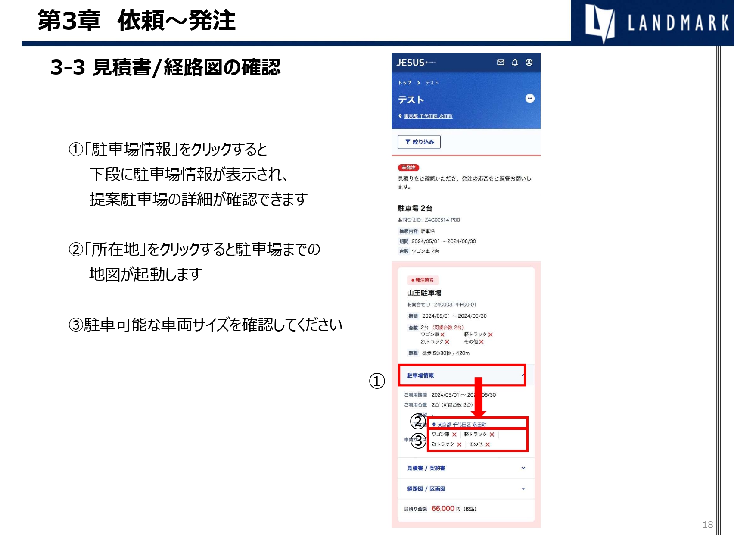Click the ご利用台数 label
Image resolution: width=756 pixels, height=535 pixels.
pos(415,405)
